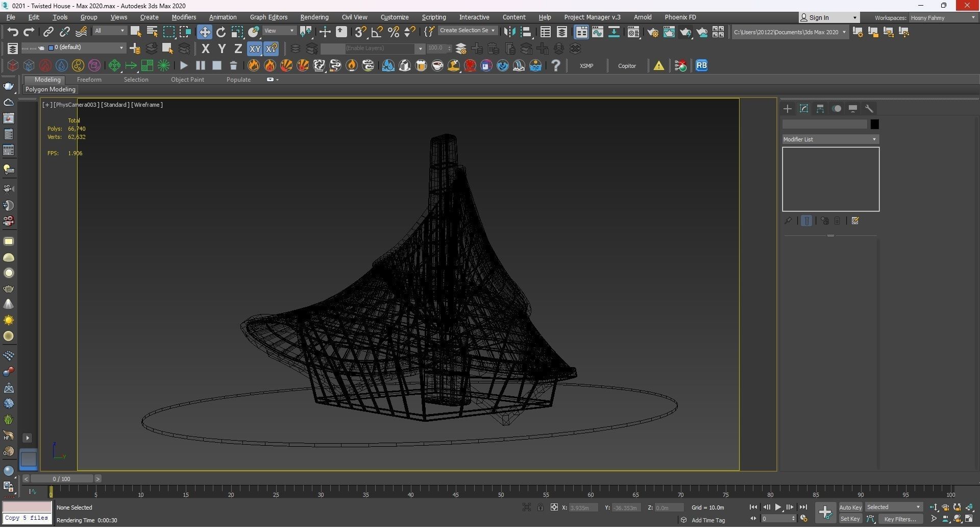This screenshot has height=531, width=980.
Task: Click the object name input field
Action: 824,124
